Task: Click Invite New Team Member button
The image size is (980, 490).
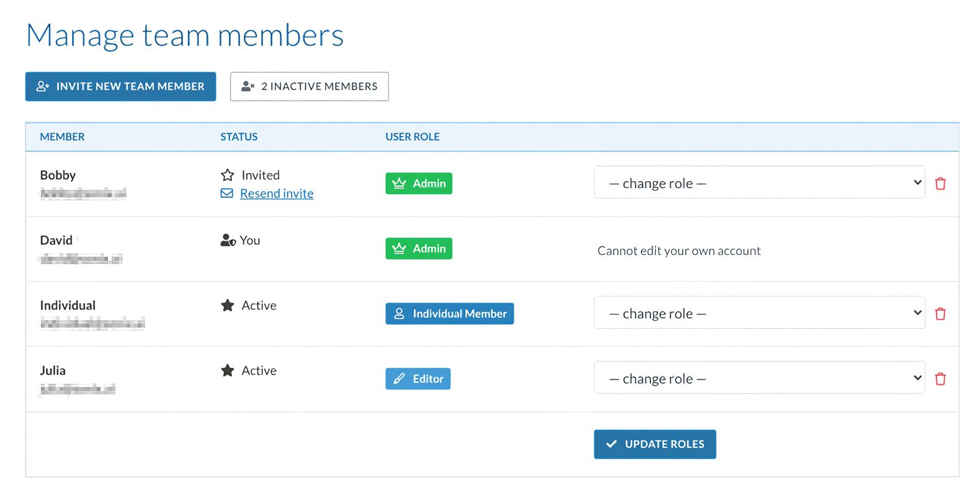Action: click(x=120, y=86)
